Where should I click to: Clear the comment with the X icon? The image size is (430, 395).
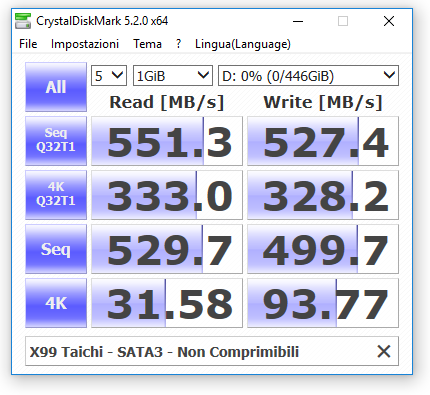point(384,351)
